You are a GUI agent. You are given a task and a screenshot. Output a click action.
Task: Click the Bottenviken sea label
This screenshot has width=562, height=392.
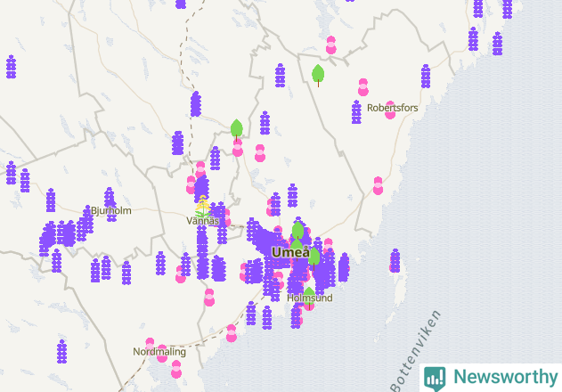(x=416, y=352)
